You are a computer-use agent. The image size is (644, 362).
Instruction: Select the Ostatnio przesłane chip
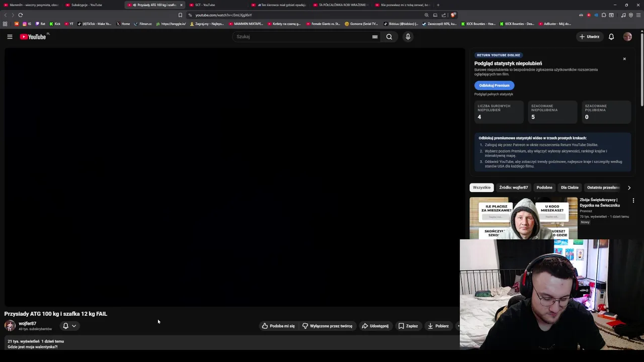(603, 188)
